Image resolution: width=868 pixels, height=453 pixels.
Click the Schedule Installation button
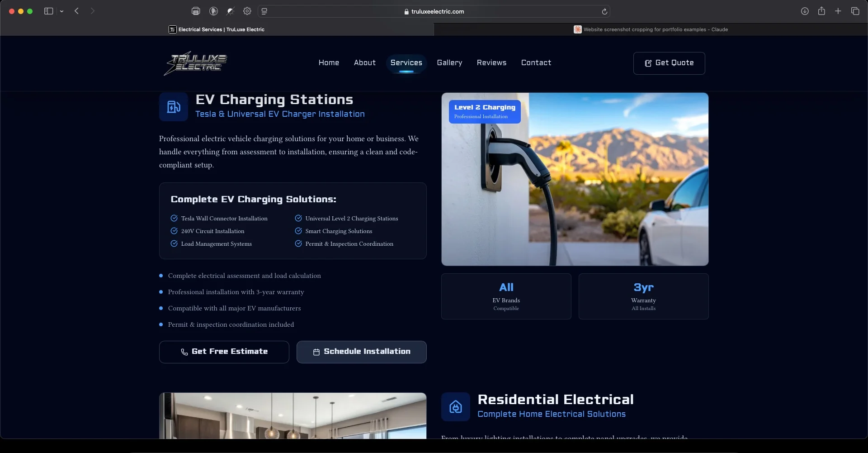click(361, 352)
